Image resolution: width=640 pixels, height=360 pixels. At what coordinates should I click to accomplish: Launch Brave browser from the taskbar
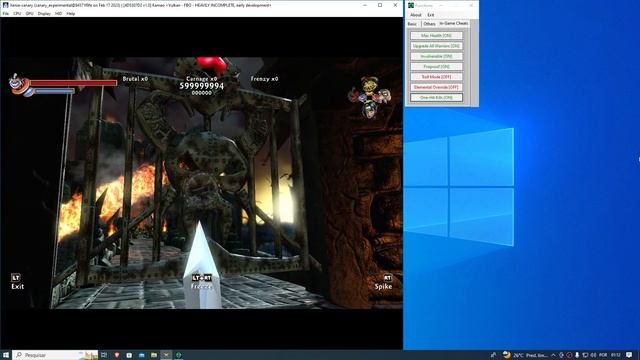(117, 355)
